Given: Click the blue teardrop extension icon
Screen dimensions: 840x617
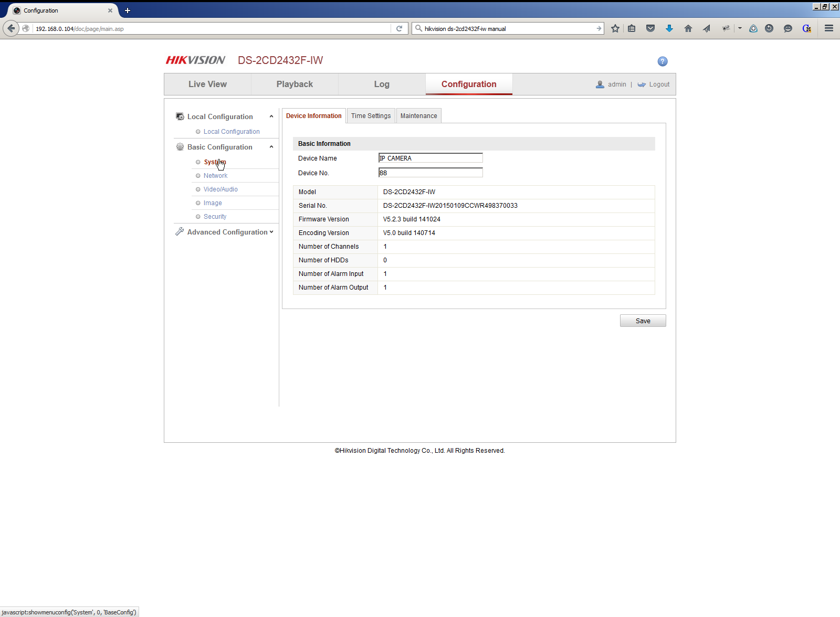Looking at the screenshot, I should (753, 28).
